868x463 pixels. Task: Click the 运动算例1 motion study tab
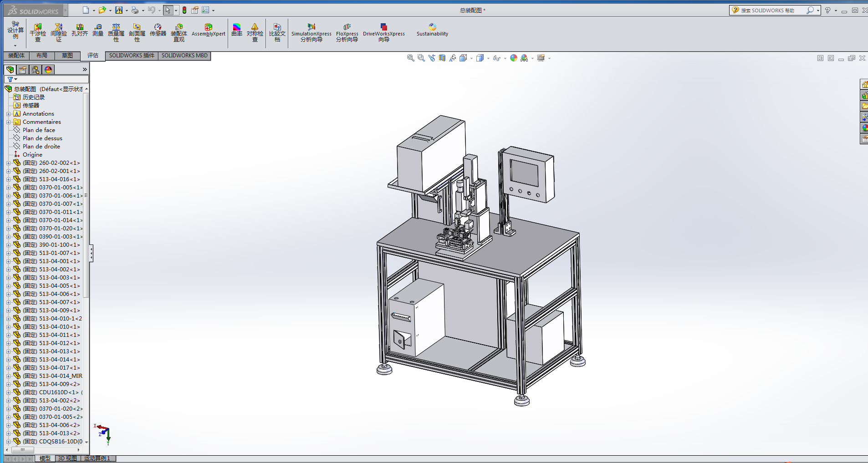pos(97,458)
